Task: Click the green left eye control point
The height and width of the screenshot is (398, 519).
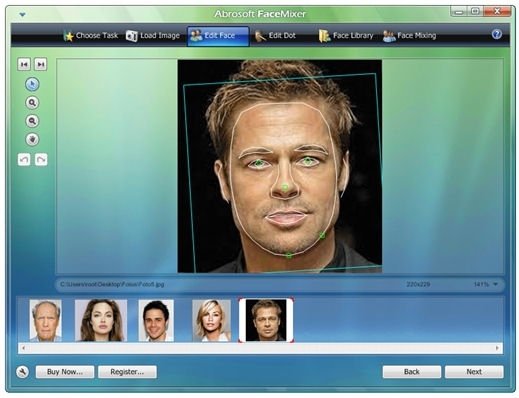Action: (258, 163)
